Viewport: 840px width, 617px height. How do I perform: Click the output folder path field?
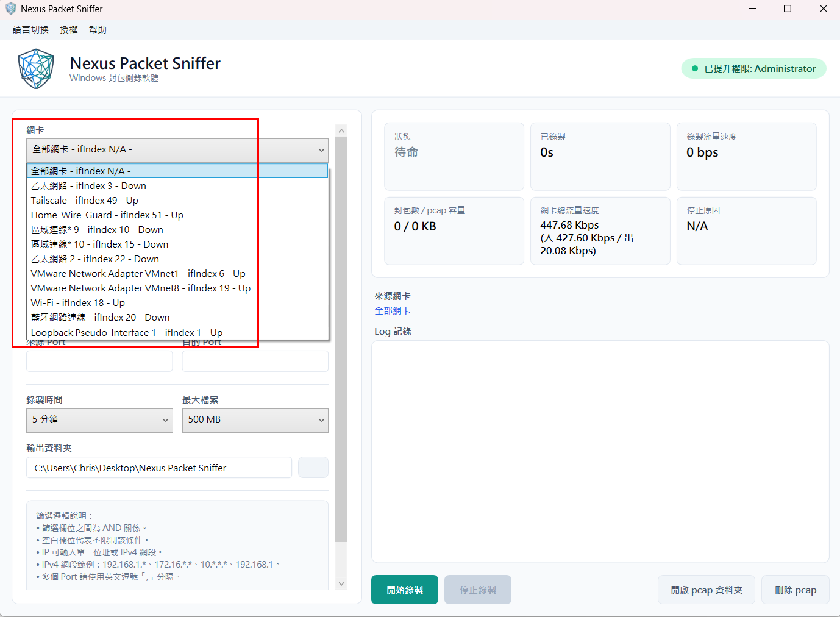coord(159,468)
